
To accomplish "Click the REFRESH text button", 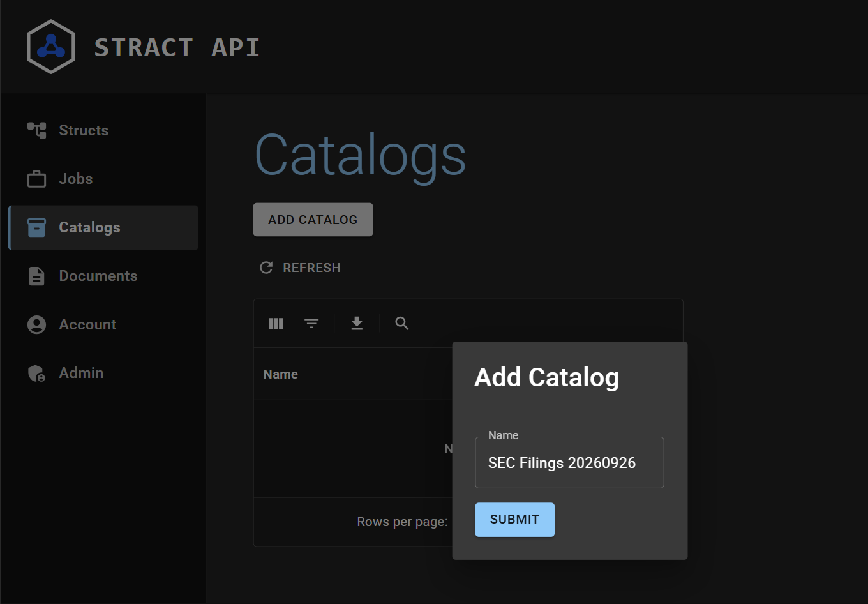I will (x=311, y=268).
